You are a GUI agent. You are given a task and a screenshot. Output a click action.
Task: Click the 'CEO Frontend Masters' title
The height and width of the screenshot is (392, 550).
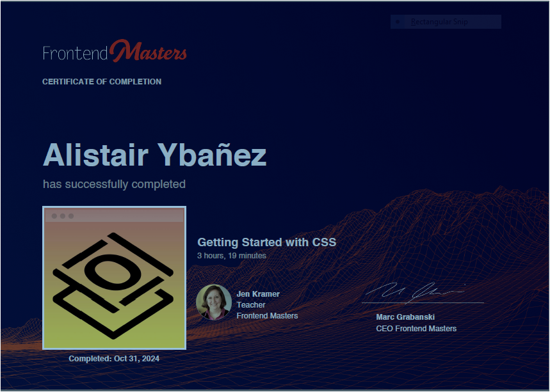pyautogui.click(x=416, y=329)
